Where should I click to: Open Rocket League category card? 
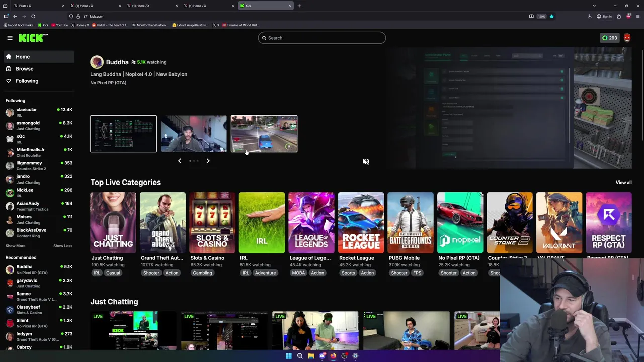pos(361,222)
